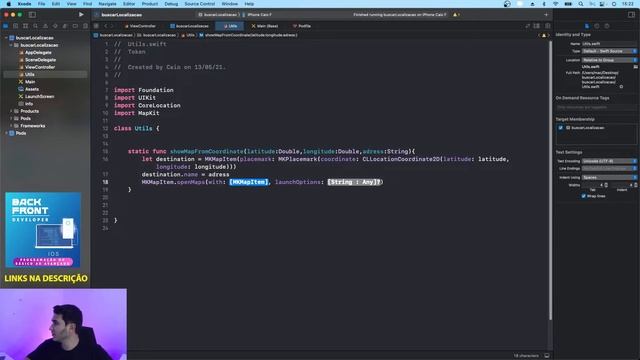This screenshot has width=640, height=360.
Task: Open the Location dropdown Relative to Group
Action: [x=609, y=60]
